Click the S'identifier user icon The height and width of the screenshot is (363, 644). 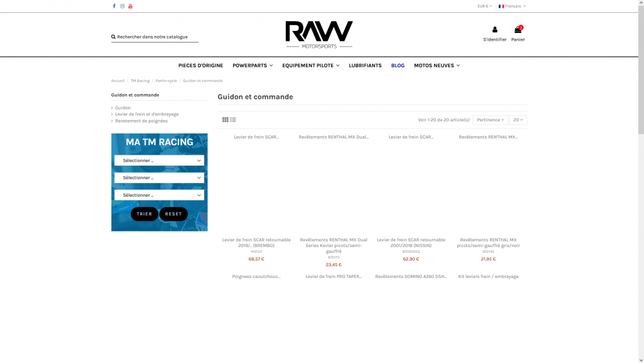click(495, 30)
